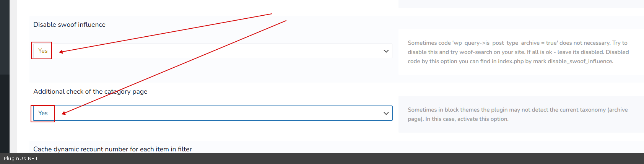Click the Yes value in focused blue select

[x=43, y=113]
